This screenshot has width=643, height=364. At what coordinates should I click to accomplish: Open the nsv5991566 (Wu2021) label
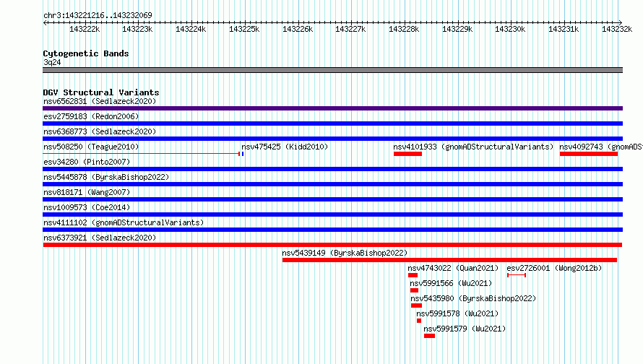pos(451,283)
